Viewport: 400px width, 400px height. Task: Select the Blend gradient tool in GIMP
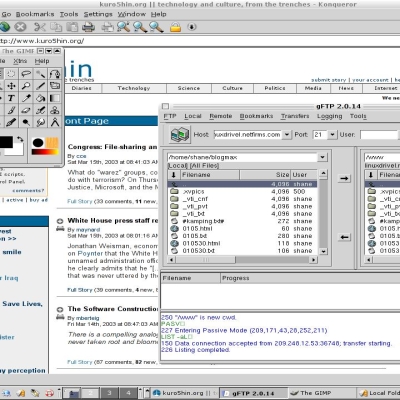(x=55, y=98)
